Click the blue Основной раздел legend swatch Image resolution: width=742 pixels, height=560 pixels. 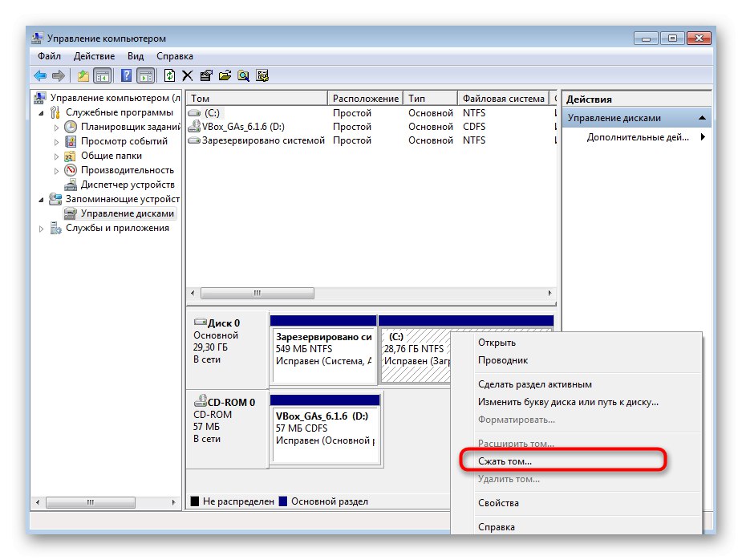[x=283, y=501]
